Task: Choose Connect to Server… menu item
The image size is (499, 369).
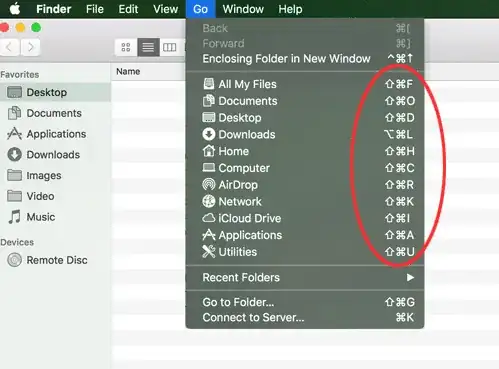Action: pyautogui.click(x=305, y=317)
